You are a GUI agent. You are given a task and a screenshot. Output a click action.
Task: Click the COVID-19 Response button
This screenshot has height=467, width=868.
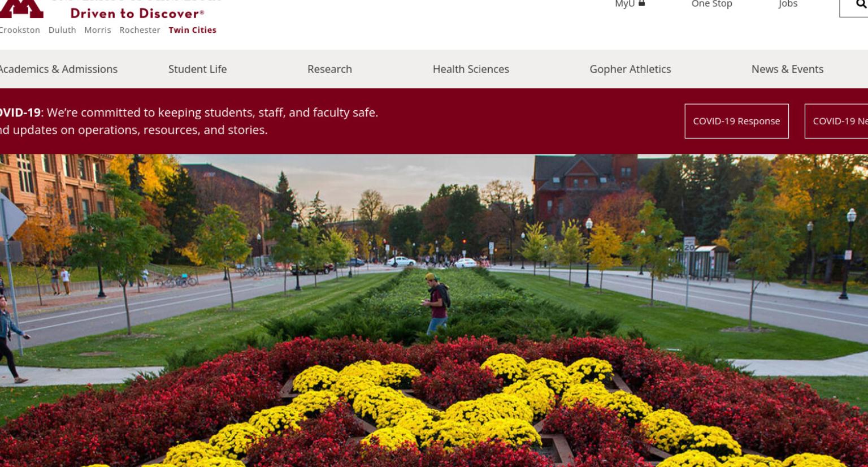tap(736, 121)
